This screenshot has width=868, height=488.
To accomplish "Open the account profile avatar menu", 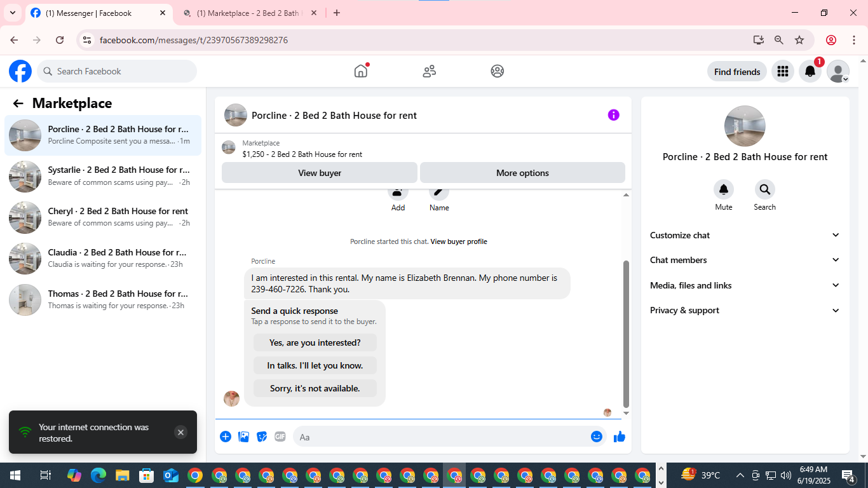I will click(838, 72).
